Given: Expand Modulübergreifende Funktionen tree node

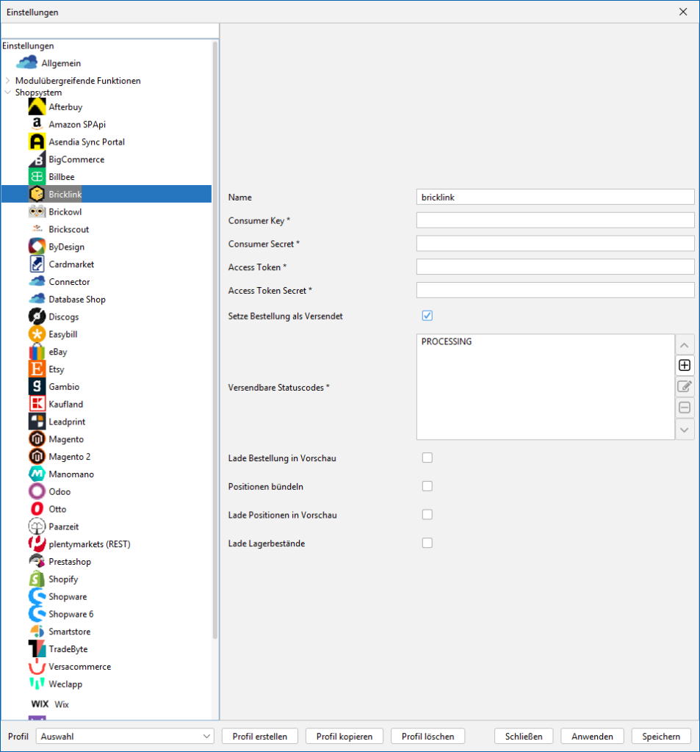Looking at the screenshot, I should 7,81.
